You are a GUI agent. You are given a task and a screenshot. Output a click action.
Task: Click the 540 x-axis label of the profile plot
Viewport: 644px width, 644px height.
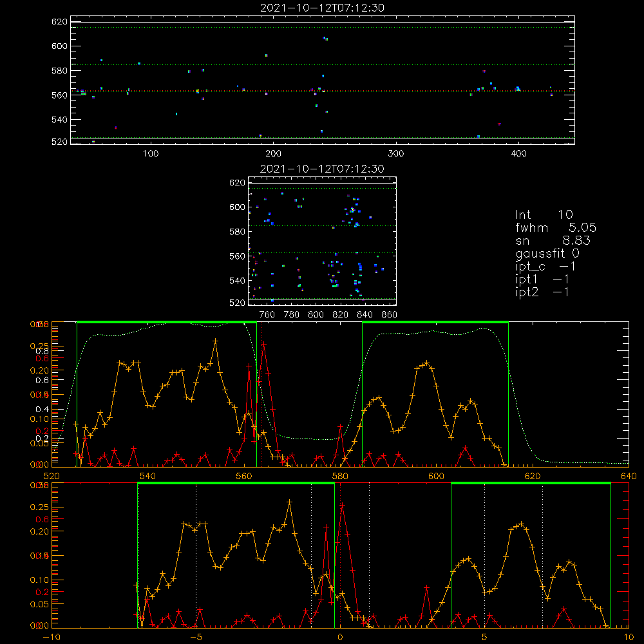[x=147, y=476]
